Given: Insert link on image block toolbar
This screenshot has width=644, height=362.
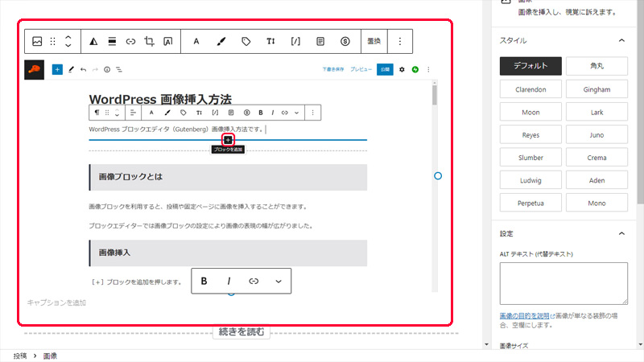Looking at the screenshot, I should (x=130, y=41).
